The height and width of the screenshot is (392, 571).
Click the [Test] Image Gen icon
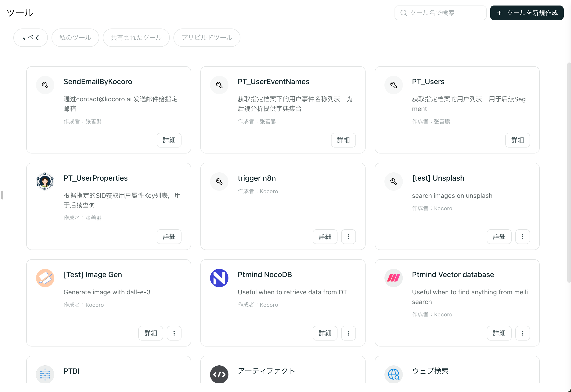point(45,278)
